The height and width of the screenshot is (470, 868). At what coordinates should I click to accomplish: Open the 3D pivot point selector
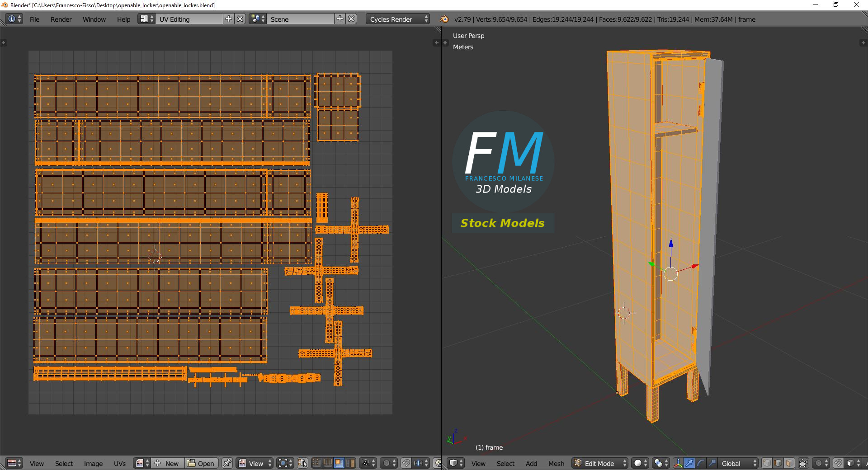coord(661,463)
